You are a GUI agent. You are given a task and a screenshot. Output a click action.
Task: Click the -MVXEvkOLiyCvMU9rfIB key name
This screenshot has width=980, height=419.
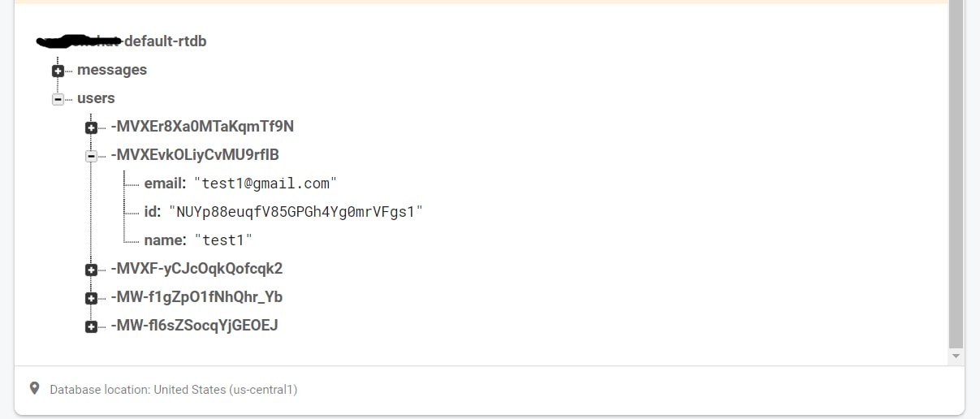pyautogui.click(x=195, y=155)
